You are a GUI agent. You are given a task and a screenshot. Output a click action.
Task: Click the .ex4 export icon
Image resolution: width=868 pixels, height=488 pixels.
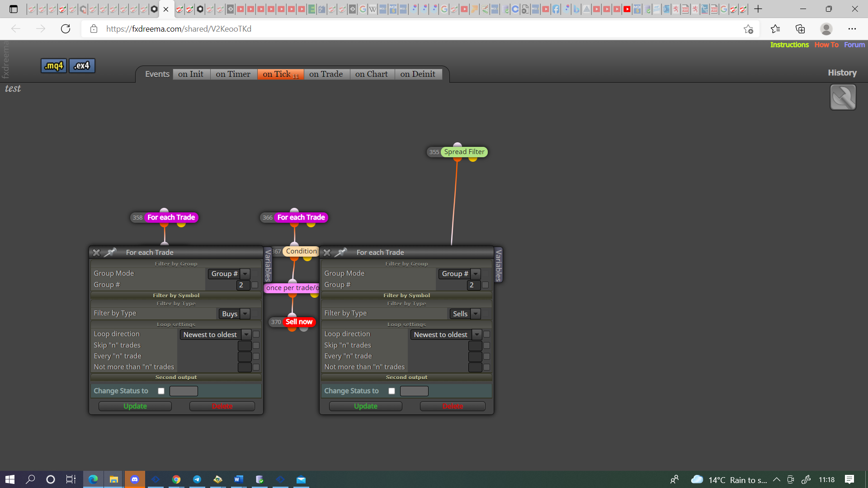tap(82, 66)
